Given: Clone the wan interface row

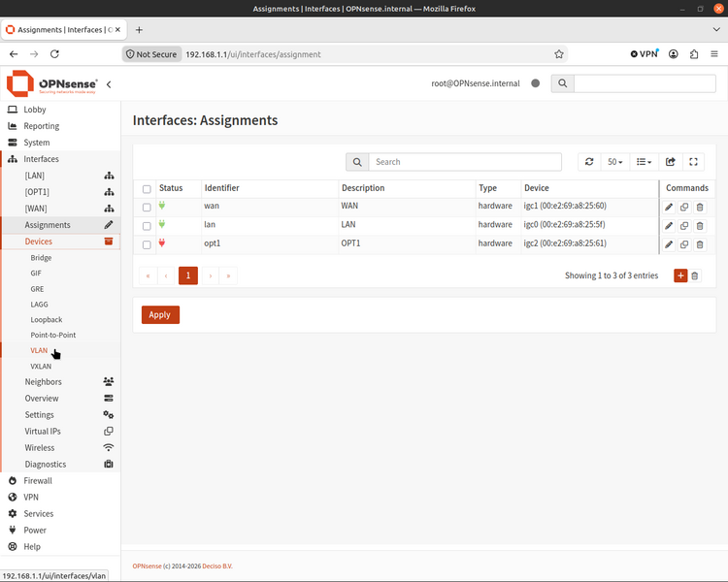Looking at the screenshot, I should pos(684,207).
